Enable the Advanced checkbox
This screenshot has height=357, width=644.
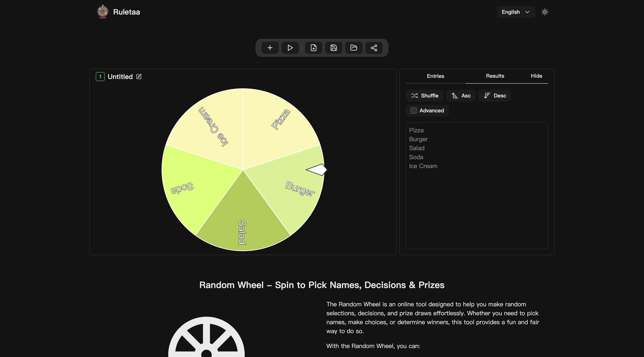(x=413, y=110)
